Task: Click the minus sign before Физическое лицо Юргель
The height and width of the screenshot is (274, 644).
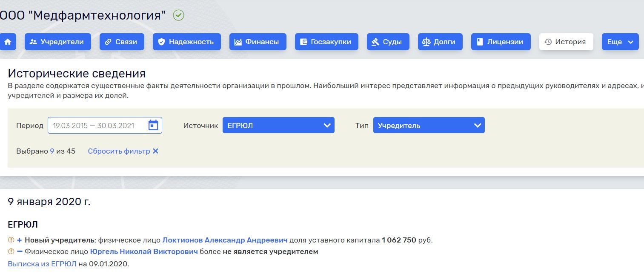Action: (19, 251)
